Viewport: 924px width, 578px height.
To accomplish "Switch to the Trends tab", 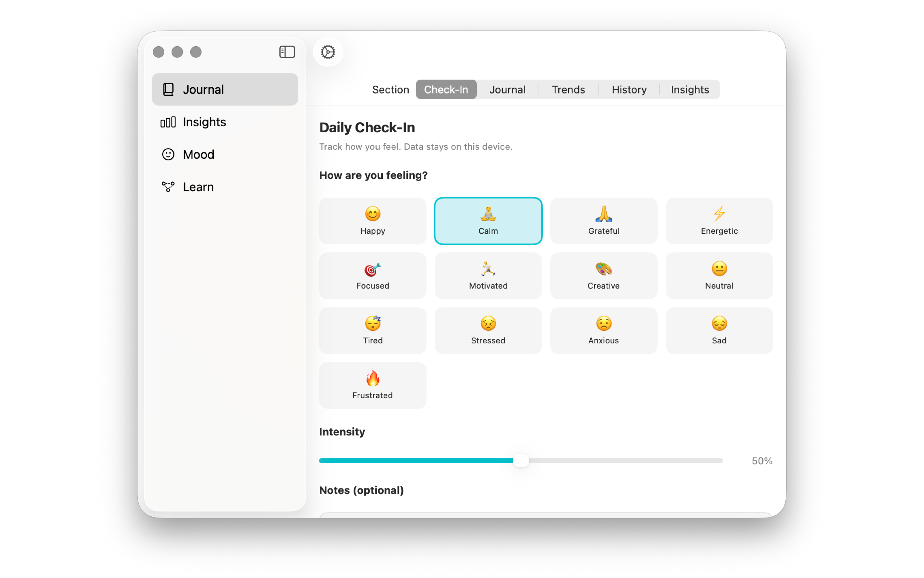I will coord(568,90).
